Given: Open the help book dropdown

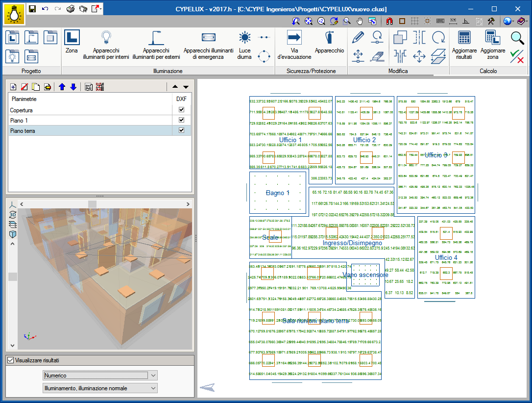Looking at the screenshot, I should pos(527,22).
